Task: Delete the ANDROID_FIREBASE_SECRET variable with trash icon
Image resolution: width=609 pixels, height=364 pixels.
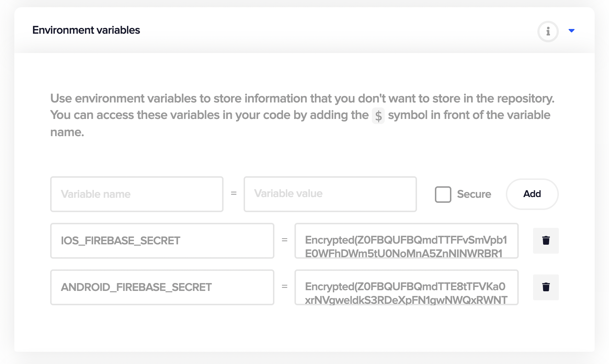Action: click(x=546, y=287)
